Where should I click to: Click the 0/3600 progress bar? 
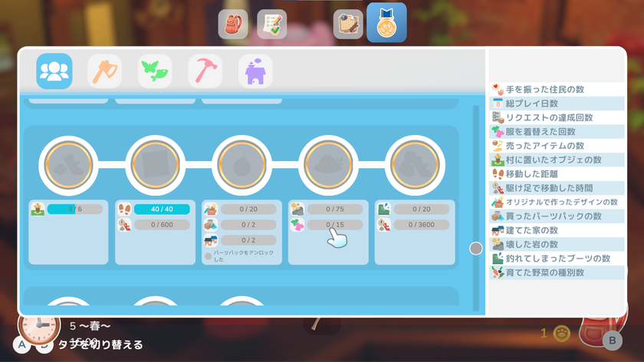click(x=422, y=225)
